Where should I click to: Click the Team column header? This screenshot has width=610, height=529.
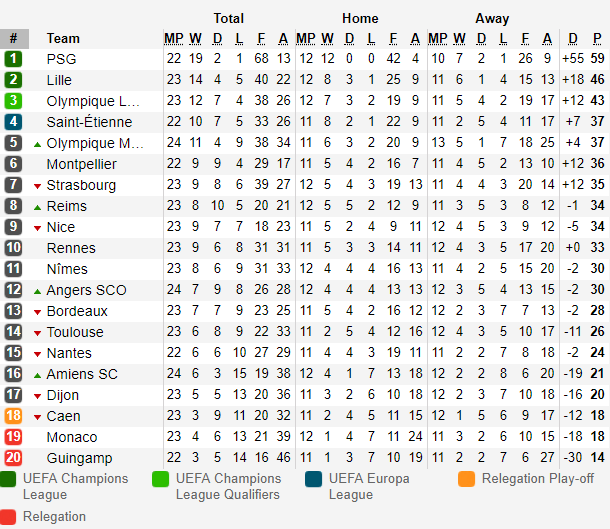coord(63,39)
